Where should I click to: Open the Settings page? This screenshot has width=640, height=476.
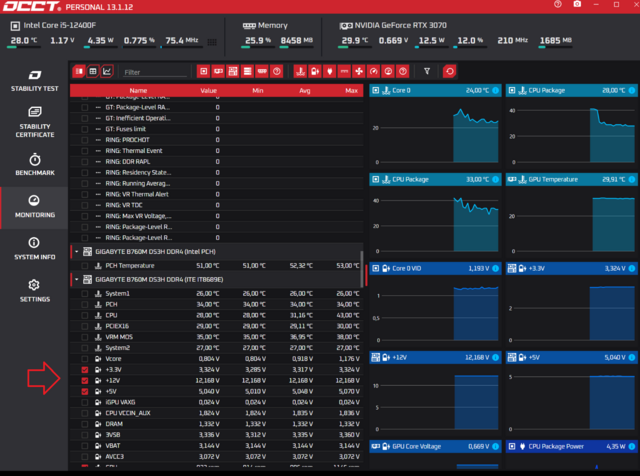point(34,290)
